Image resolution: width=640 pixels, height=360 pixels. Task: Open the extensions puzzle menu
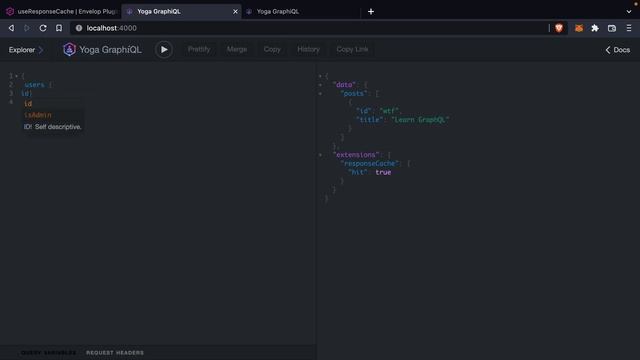click(595, 28)
